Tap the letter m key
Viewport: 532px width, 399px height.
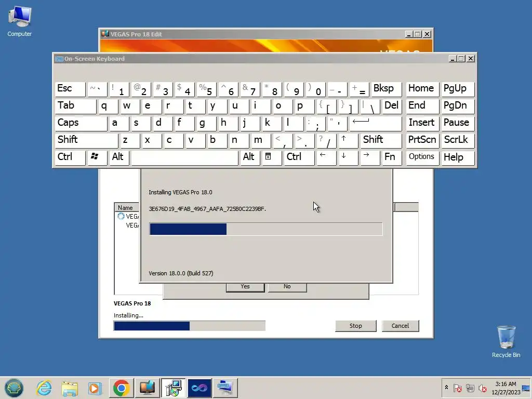261,140
